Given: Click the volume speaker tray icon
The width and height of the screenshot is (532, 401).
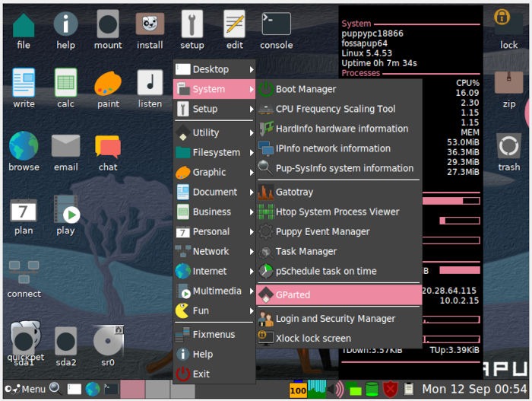Looking at the screenshot, I should [x=335, y=390].
